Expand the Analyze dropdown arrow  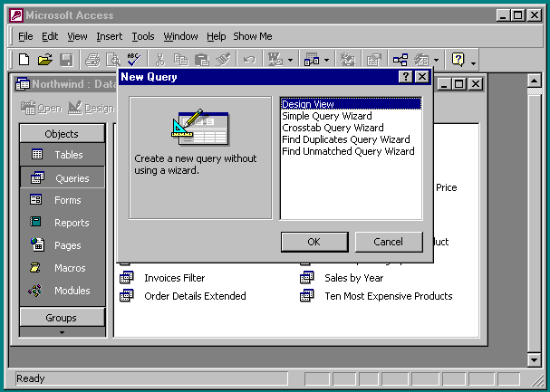(326, 61)
